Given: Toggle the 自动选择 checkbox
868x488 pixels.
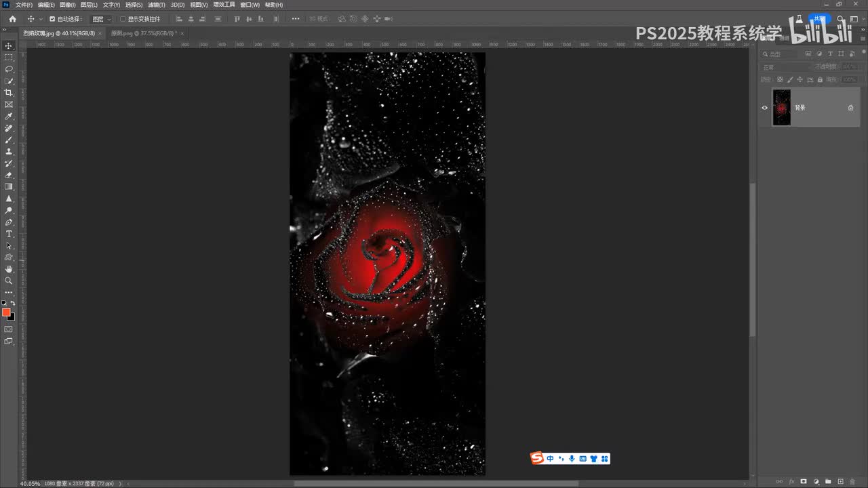Looking at the screenshot, I should [x=52, y=19].
